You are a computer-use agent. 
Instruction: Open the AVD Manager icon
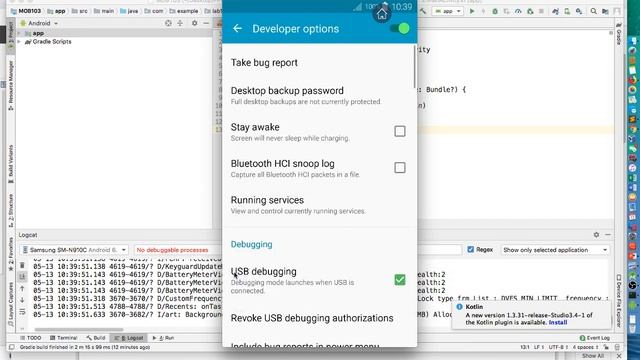(567, 11)
